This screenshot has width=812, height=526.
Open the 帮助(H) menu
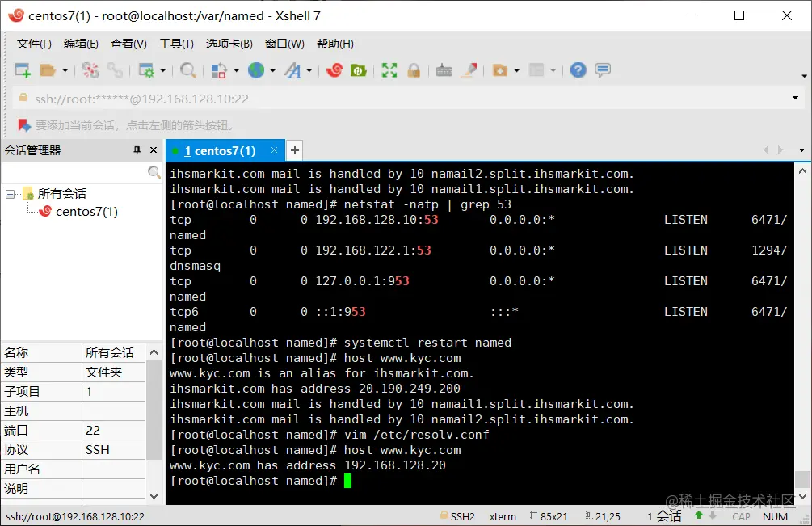pos(335,44)
